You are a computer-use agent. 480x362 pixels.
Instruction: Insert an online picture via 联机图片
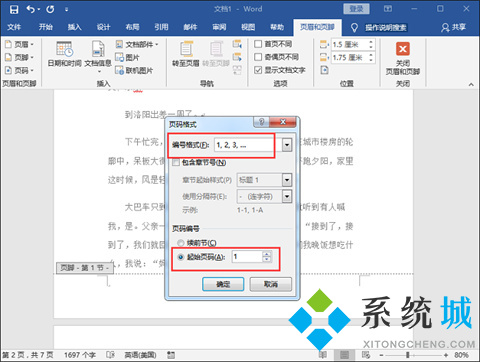coord(134,71)
